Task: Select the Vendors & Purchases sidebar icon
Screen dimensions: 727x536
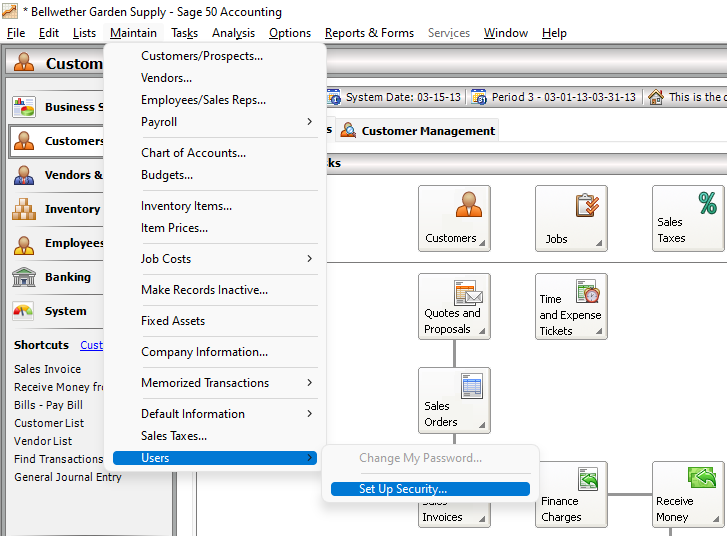Action: (x=24, y=175)
